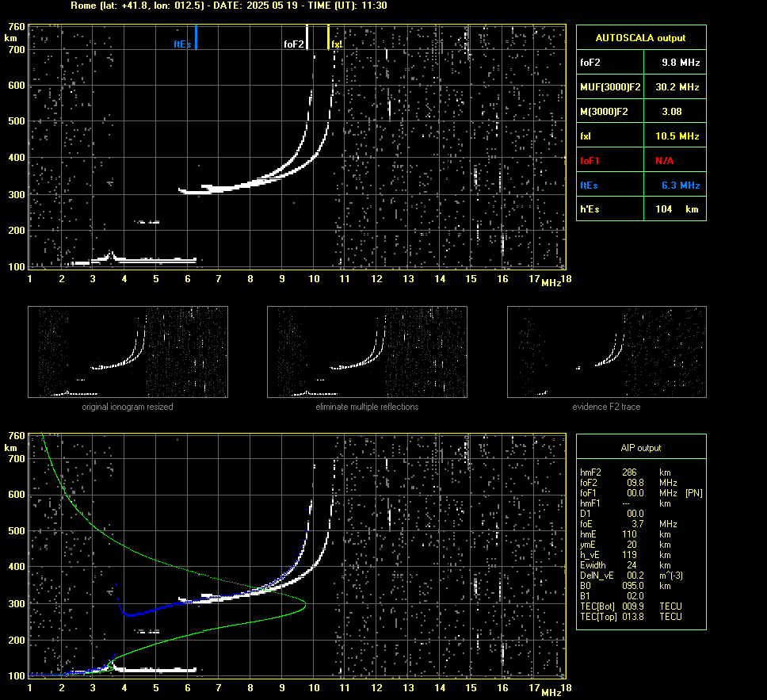The width and height of the screenshot is (767, 700).
Task: Click the h_vE 119 km row
Action: point(625,555)
